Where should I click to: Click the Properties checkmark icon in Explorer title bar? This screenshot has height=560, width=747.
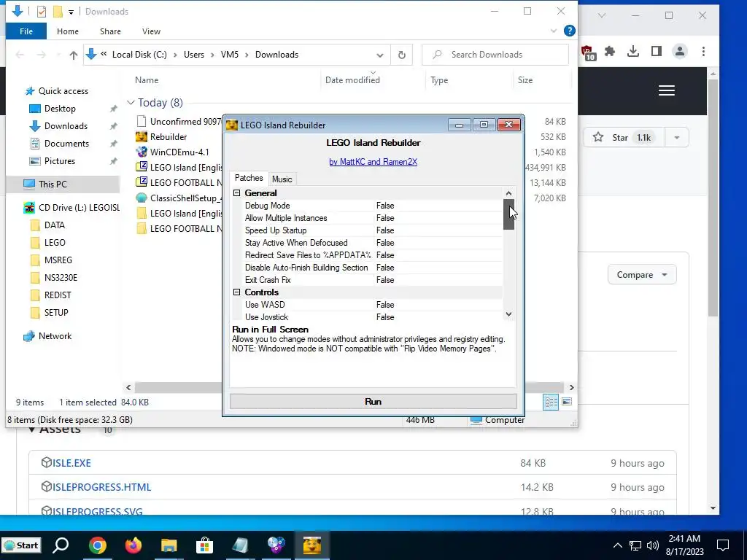point(42,12)
